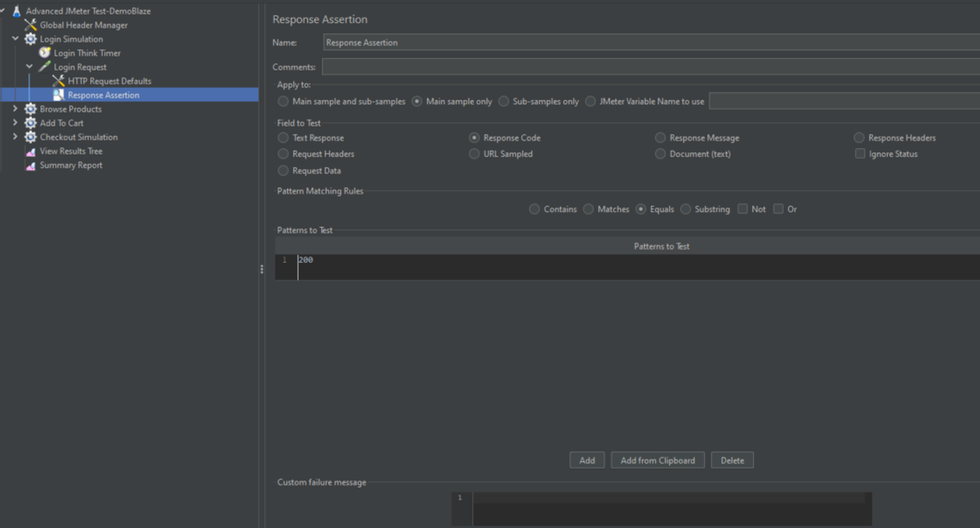The height and width of the screenshot is (528, 980).
Task: Enable the Ignore Status checkbox
Action: tap(860, 154)
